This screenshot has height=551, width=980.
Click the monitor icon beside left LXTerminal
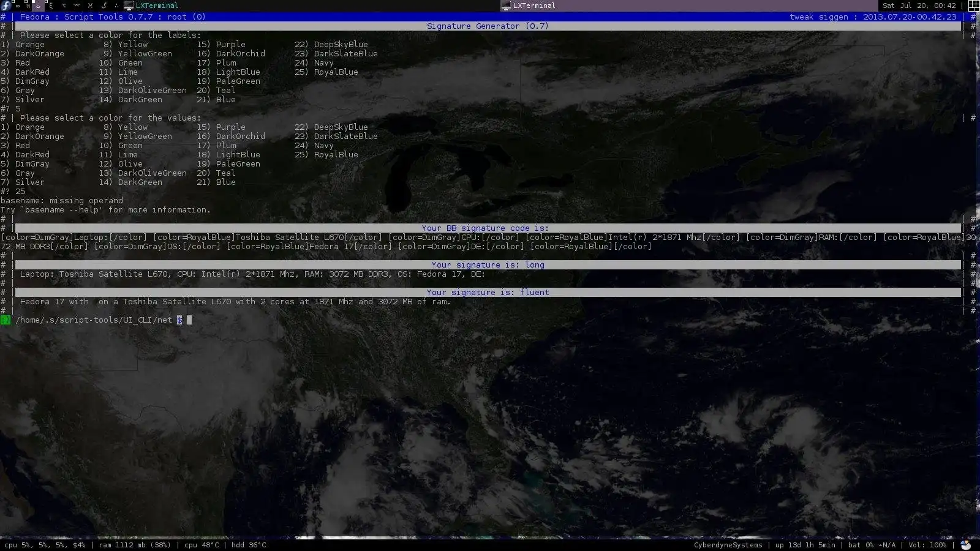129,6
